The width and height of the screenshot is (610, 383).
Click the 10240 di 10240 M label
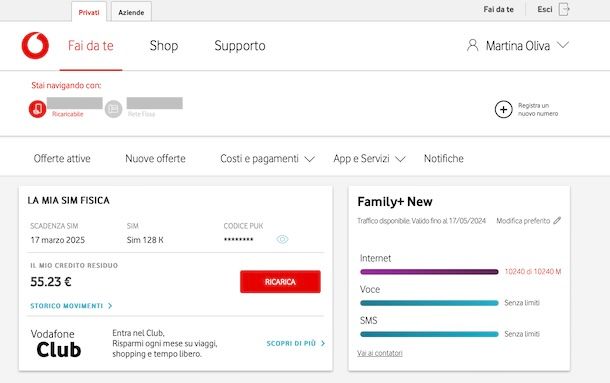click(x=533, y=271)
